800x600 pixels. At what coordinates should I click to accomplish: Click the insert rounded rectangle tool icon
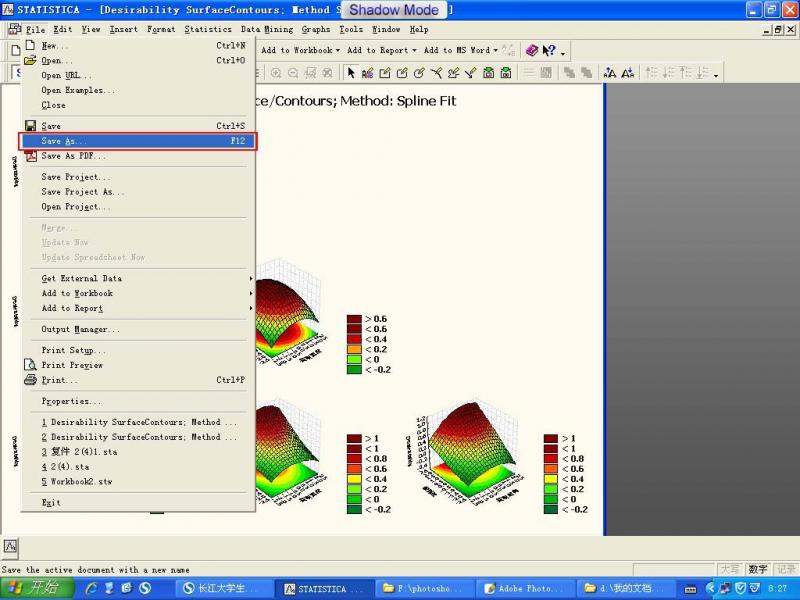402,73
